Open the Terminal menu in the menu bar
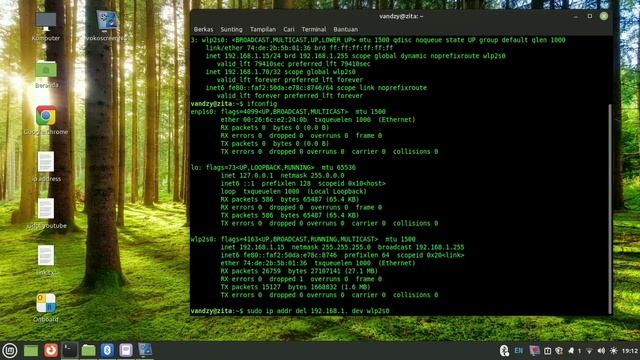Viewport: 640px width, 360px height. pos(314,29)
